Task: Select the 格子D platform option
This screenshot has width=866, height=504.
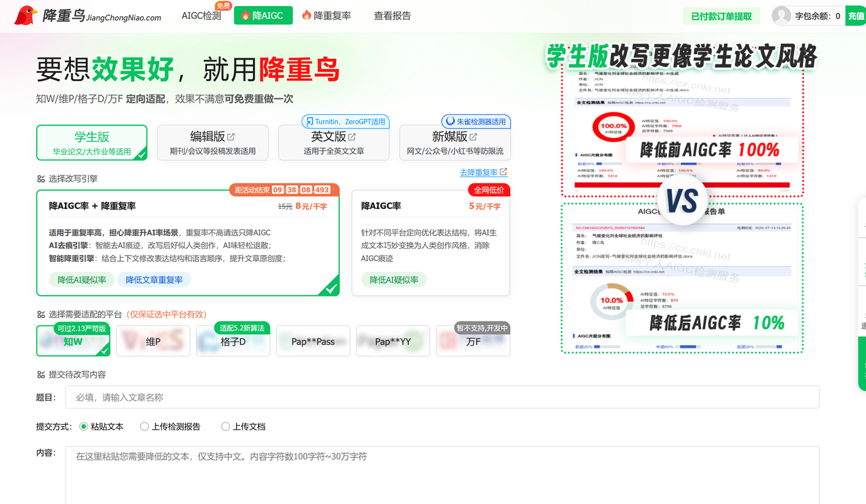Action: pos(233,341)
